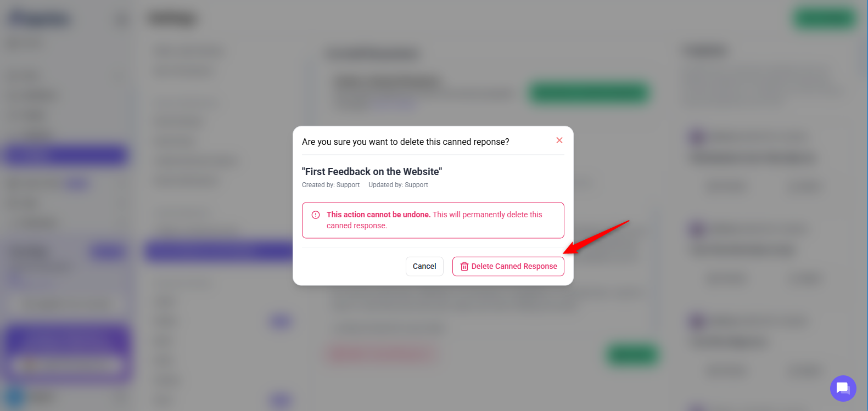This screenshot has height=411, width=868.
Task: Click topmost blurred purple icon in right panel
Action: 697,137
